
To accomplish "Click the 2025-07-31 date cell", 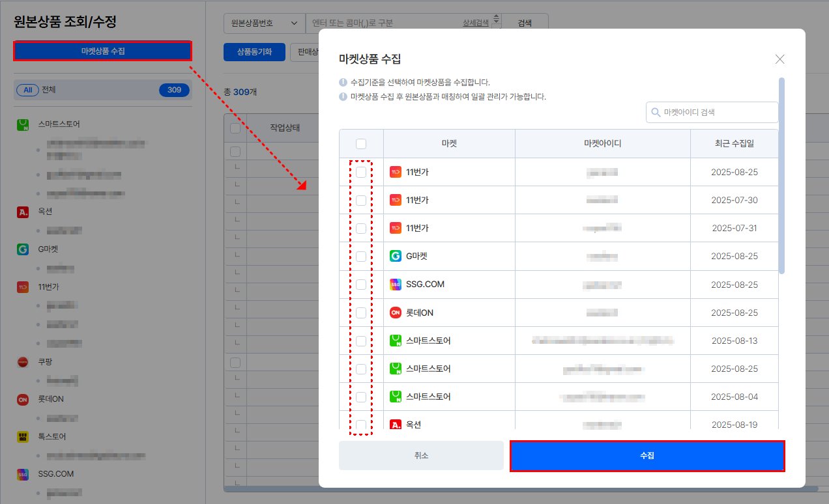I will (x=734, y=228).
